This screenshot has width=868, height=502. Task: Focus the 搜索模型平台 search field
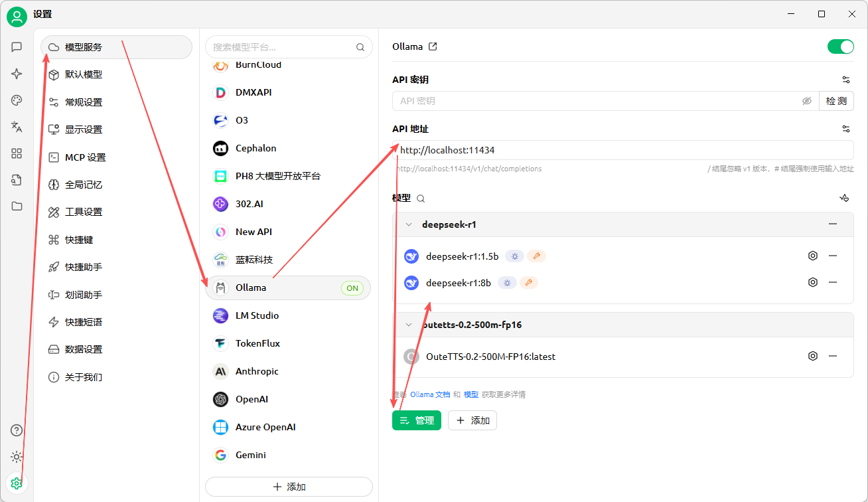point(289,47)
